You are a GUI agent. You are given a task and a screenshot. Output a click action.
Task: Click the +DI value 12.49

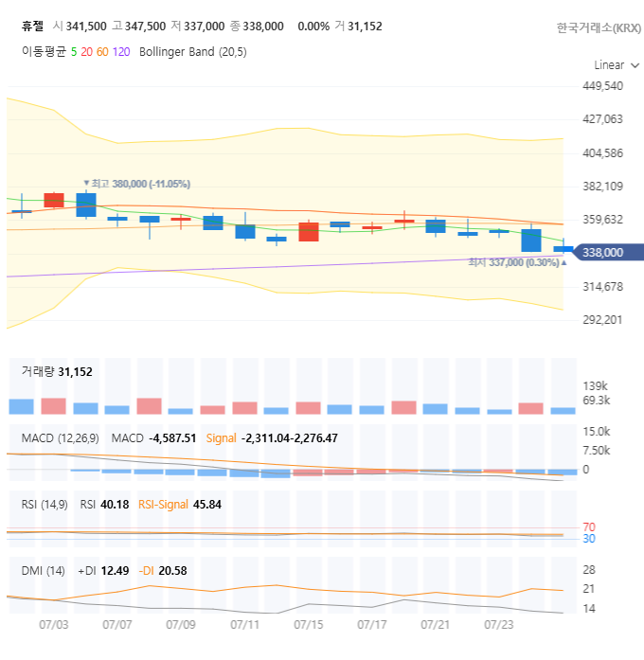115,571
